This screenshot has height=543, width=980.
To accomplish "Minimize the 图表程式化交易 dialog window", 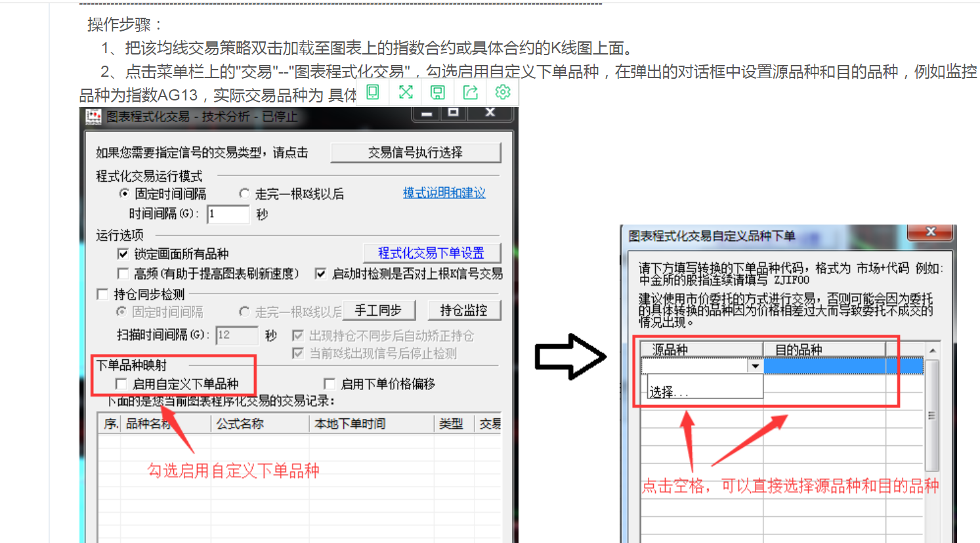I will click(x=427, y=114).
